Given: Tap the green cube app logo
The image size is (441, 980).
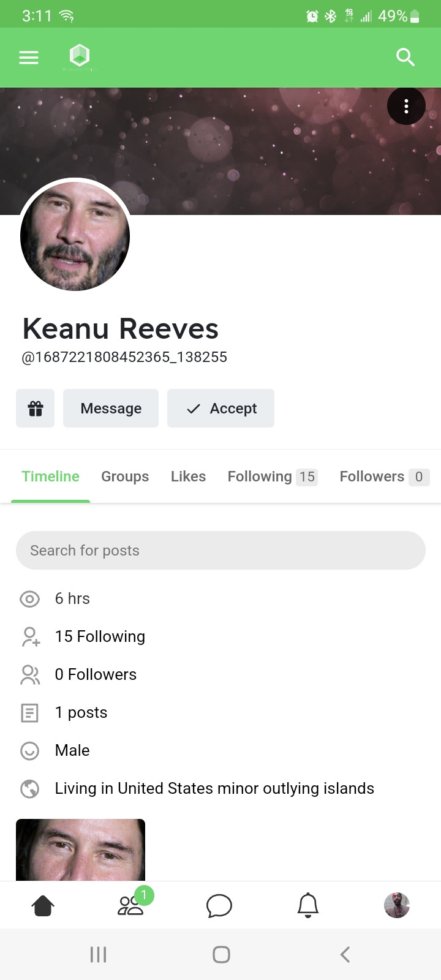Looking at the screenshot, I should tap(80, 56).
